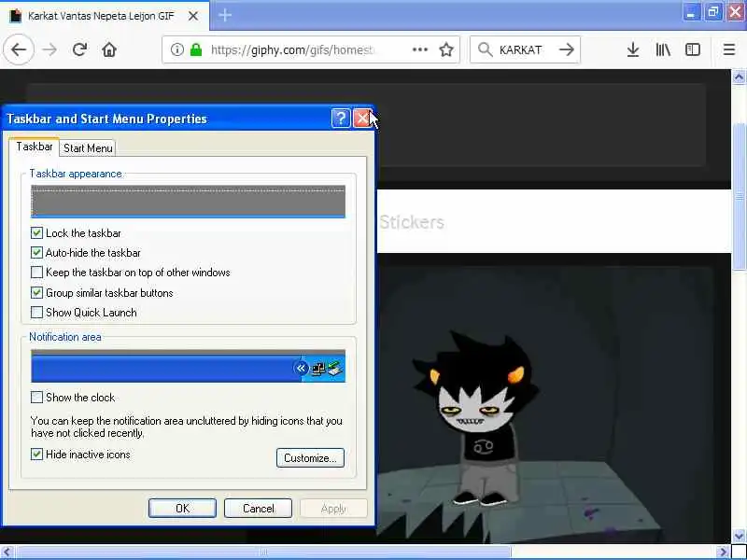
Task: Click the network icon in notification preview
Action: 317,369
